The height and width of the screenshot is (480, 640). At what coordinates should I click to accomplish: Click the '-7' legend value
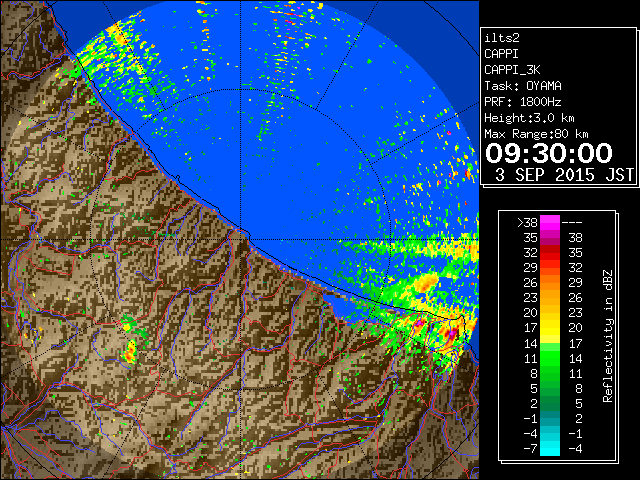click(x=530, y=448)
